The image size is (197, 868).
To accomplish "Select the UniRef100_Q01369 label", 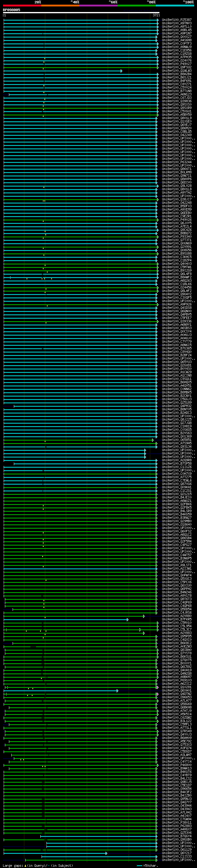I will point(177,436).
